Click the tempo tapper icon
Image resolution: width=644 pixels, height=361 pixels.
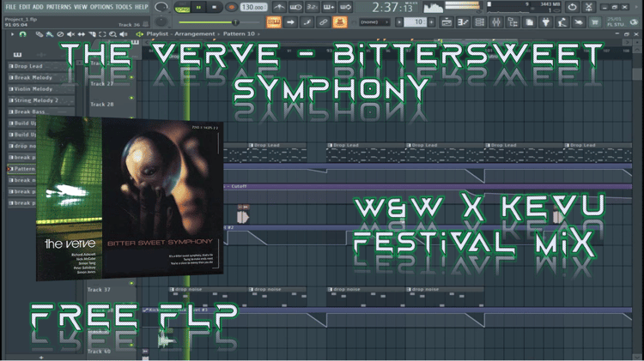tap(562, 22)
